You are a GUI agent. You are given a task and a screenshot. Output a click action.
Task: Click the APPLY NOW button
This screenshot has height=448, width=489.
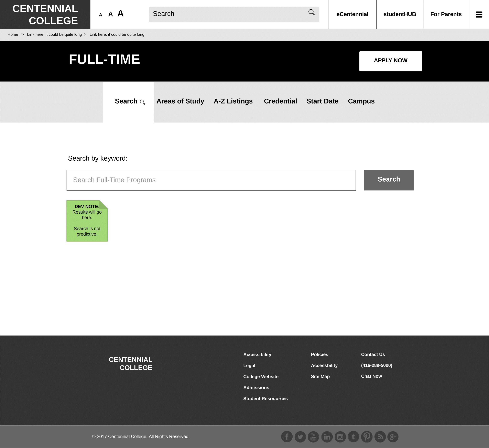391,61
